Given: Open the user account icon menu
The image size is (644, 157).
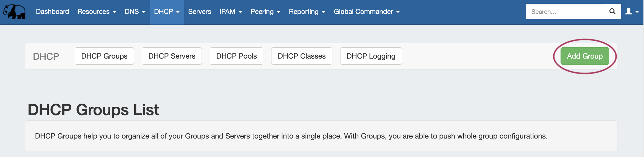Looking at the screenshot, I should [x=632, y=12].
